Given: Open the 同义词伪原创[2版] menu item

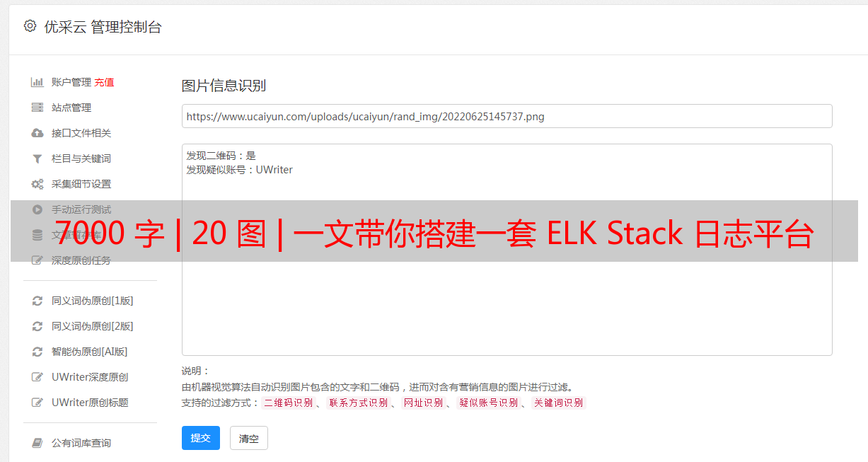Looking at the screenshot, I should click(x=92, y=326).
